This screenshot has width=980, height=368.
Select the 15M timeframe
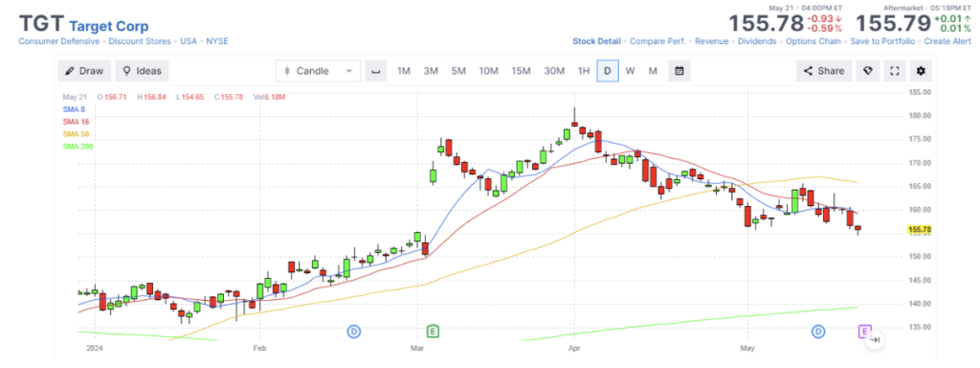tap(521, 71)
